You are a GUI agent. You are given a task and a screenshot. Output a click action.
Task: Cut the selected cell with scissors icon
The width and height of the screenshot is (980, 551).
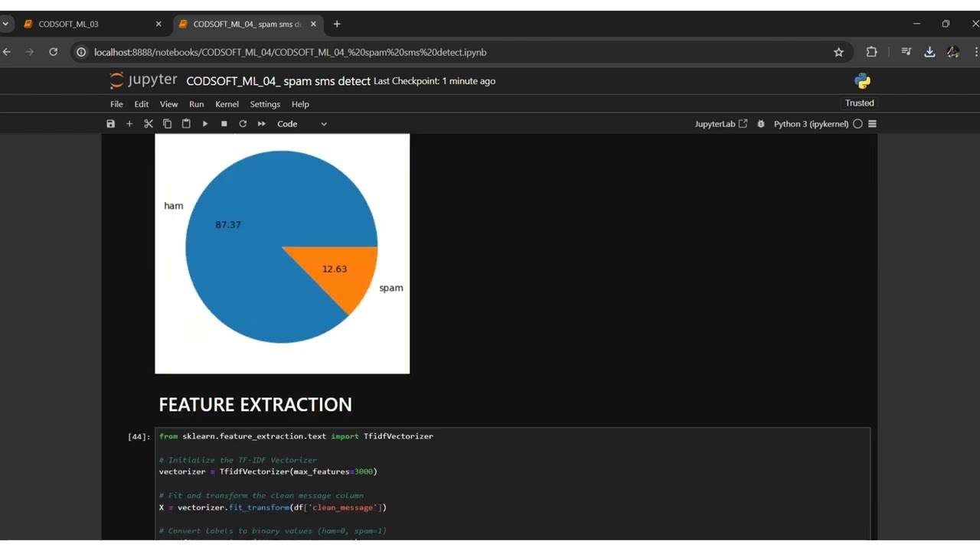point(149,124)
